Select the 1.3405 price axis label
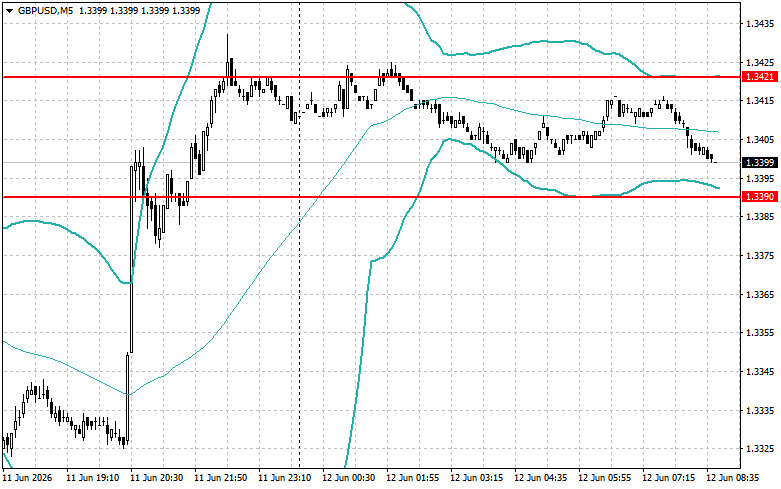The width and height of the screenshot is (781, 489). pyautogui.click(x=760, y=139)
